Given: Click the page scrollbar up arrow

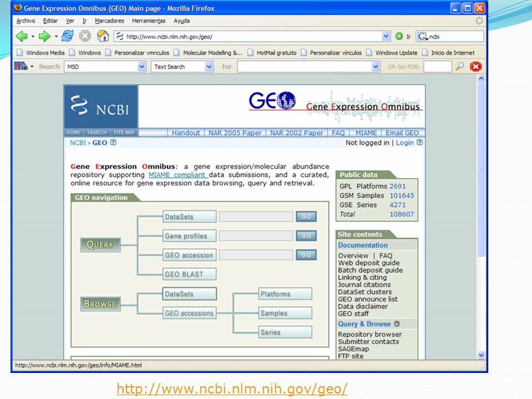Looking at the screenshot, I should point(481,78).
